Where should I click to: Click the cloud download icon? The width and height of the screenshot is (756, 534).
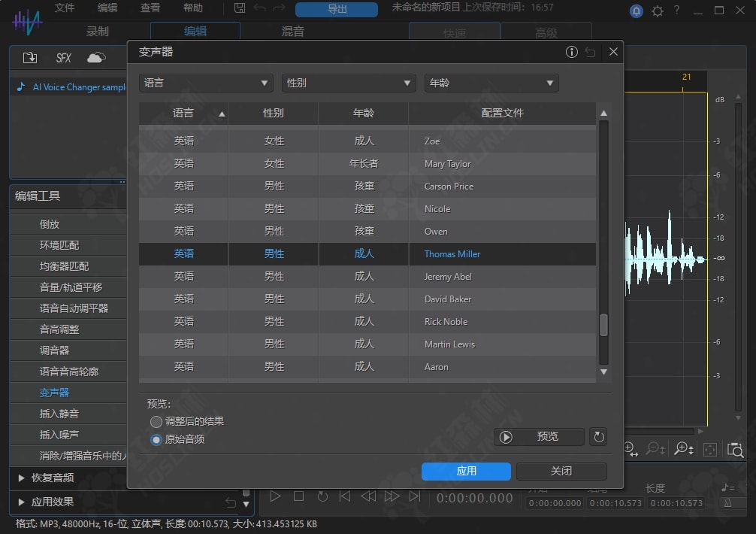(x=96, y=58)
